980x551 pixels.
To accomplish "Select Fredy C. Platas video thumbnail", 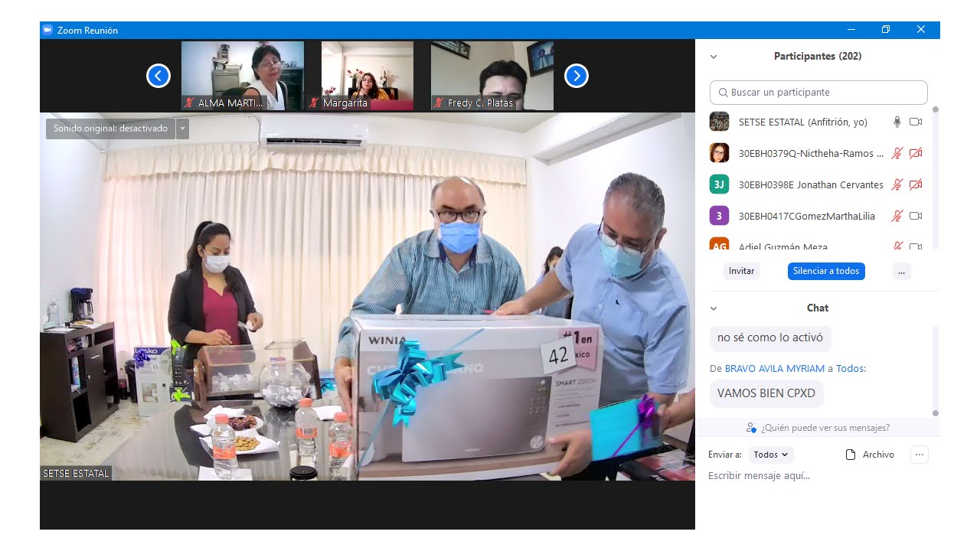I will (492, 76).
